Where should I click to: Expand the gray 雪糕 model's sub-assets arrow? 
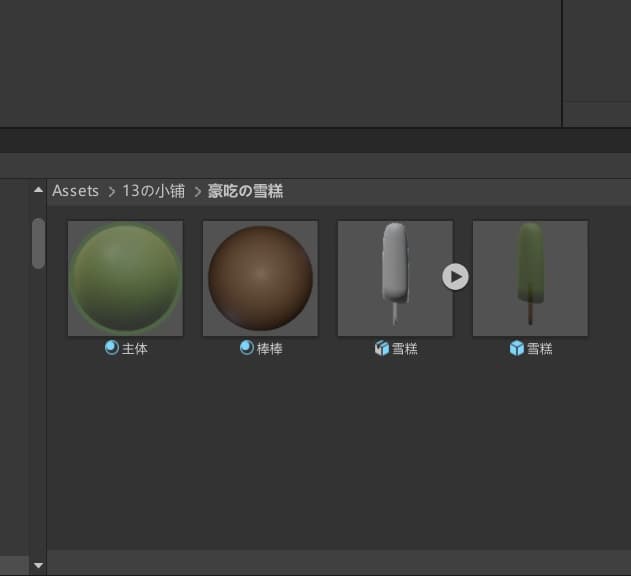[x=455, y=277]
